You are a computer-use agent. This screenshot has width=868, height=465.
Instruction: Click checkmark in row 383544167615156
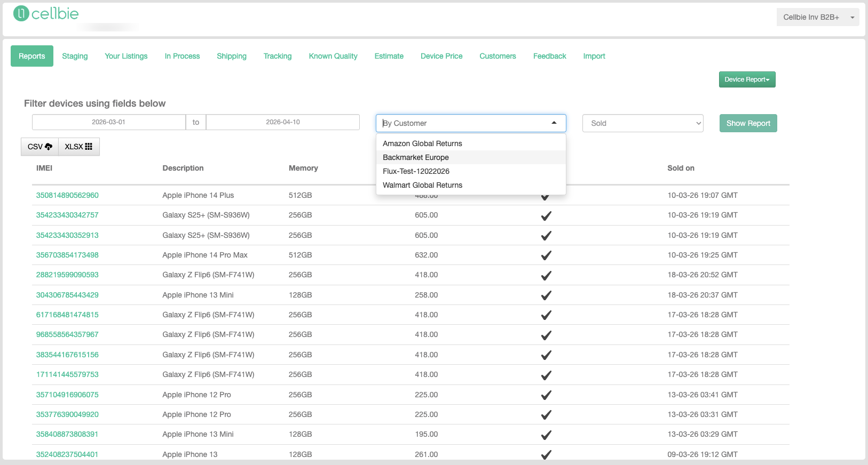(546, 355)
